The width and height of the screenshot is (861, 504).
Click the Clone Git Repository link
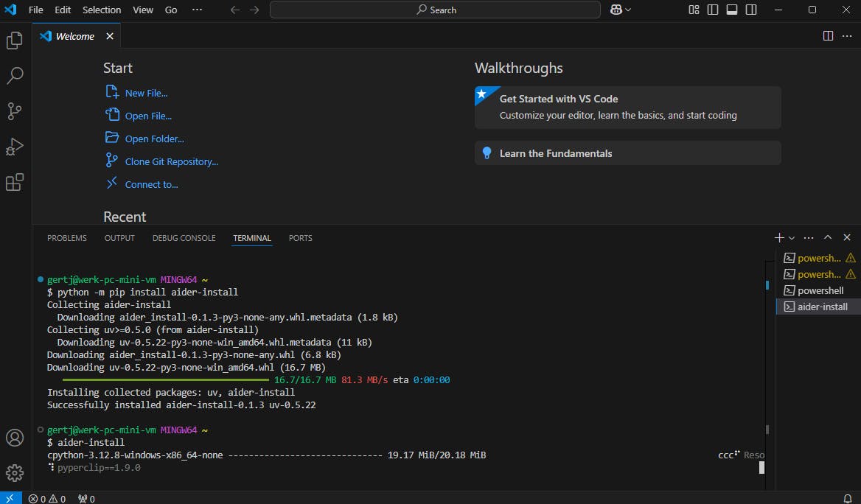pos(171,162)
